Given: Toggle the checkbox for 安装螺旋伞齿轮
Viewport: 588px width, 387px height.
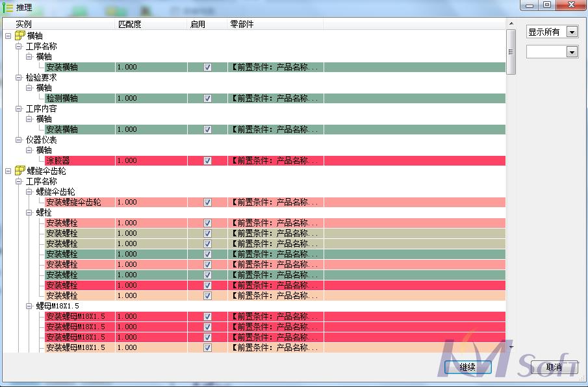Looking at the screenshot, I should coord(207,202).
